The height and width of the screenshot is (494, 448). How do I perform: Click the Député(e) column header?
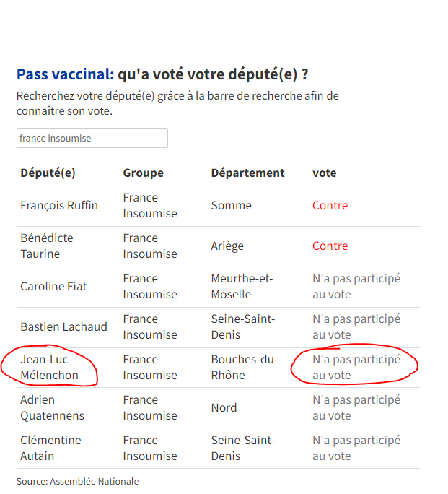click(x=48, y=173)
